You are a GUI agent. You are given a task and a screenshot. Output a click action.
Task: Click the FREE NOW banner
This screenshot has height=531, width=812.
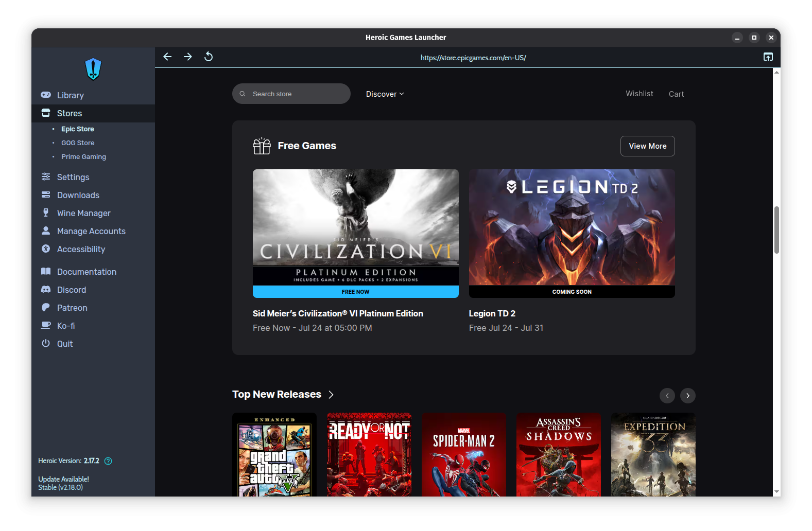356,292
